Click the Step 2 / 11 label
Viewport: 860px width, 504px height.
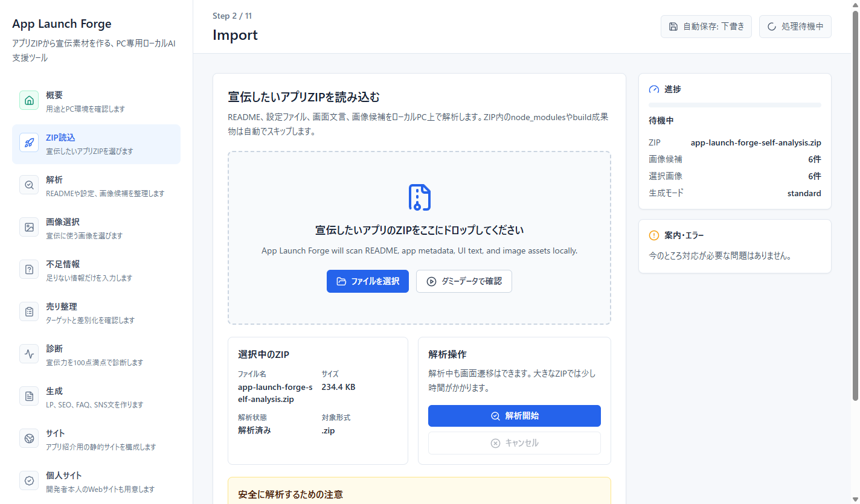coord(232,16)
